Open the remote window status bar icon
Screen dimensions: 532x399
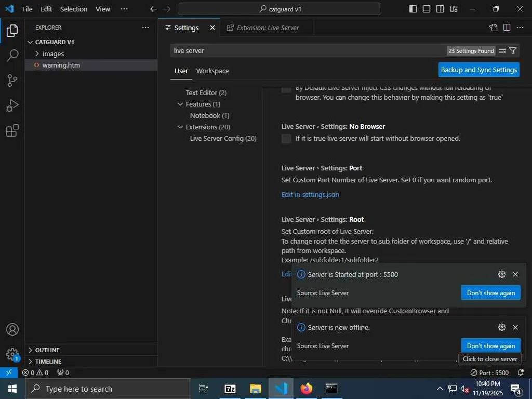tap(9, 373)
